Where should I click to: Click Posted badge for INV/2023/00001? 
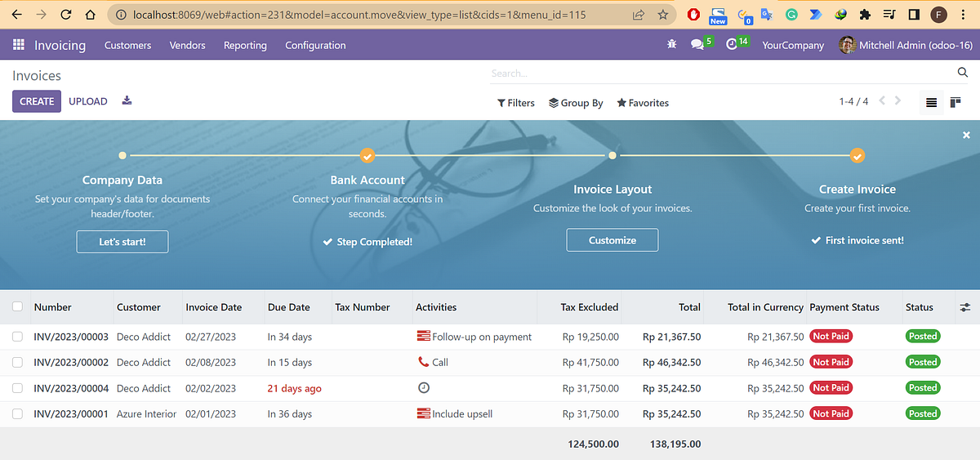pyautogui.click(x=923, y=413)
